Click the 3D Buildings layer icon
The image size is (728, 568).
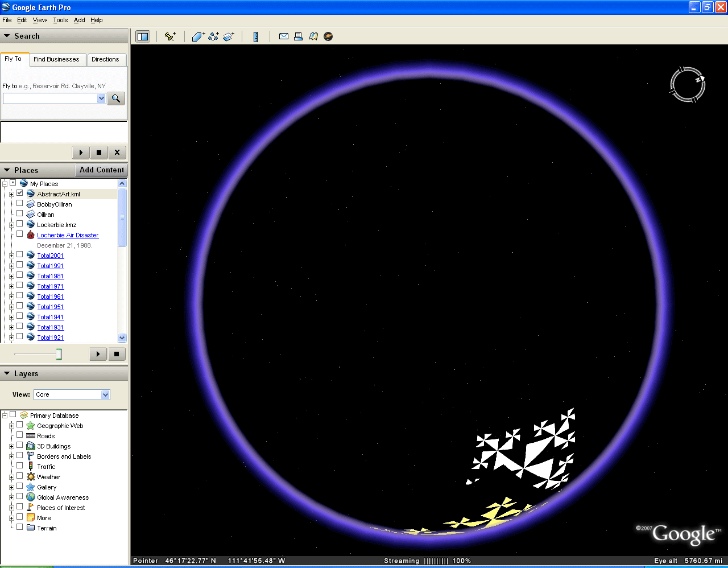coord(31,446)
